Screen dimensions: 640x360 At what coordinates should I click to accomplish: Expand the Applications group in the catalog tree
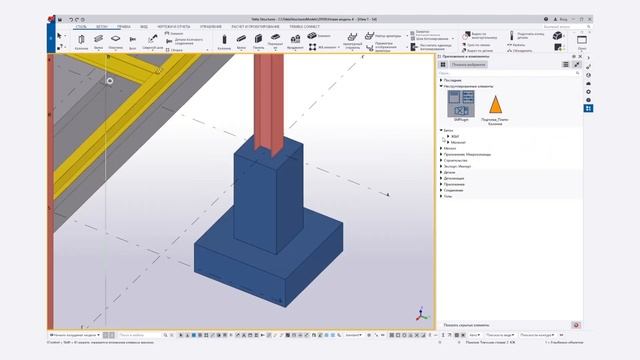point(441,184)
